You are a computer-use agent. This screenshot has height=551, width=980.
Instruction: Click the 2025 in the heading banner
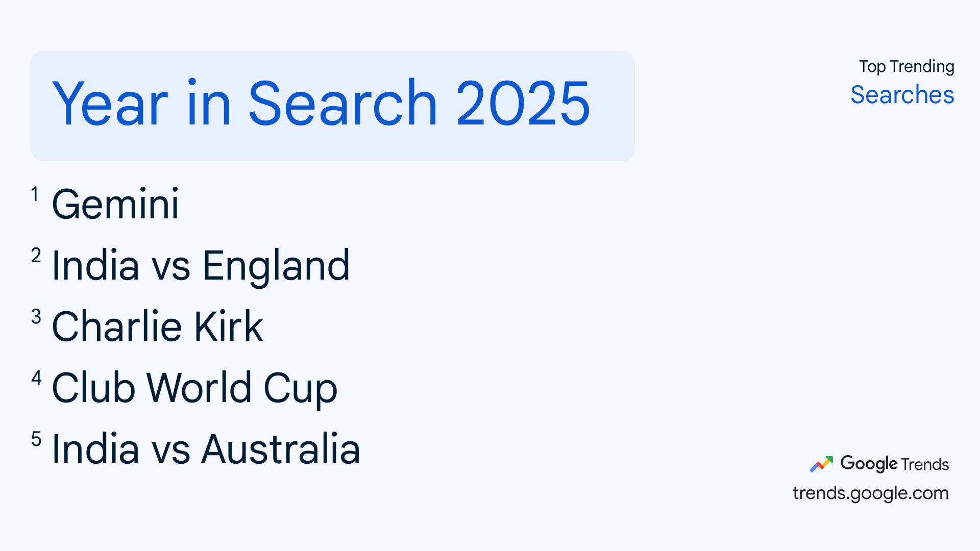(x=523, y=104)
